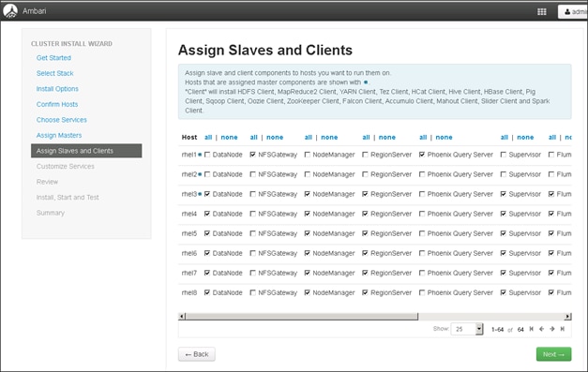Select none for NodeManager column
Viewport: 588px width, 372px height.
point(329,137)
